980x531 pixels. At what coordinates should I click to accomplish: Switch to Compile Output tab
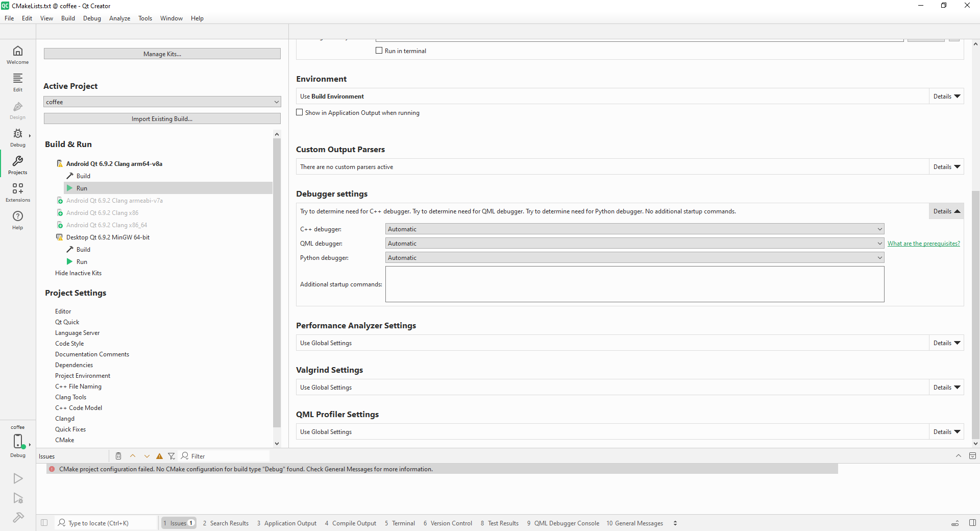click(x=351, y=523)
